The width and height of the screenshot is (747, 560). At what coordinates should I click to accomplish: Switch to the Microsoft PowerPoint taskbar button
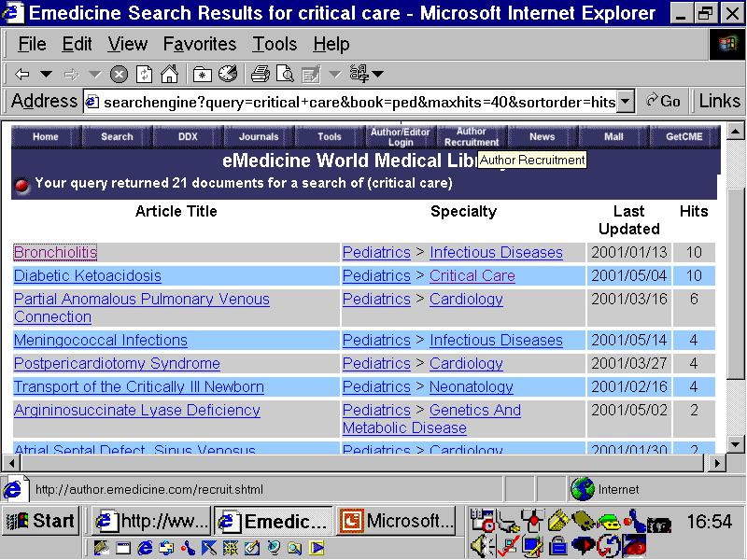[x=396, y=521]
